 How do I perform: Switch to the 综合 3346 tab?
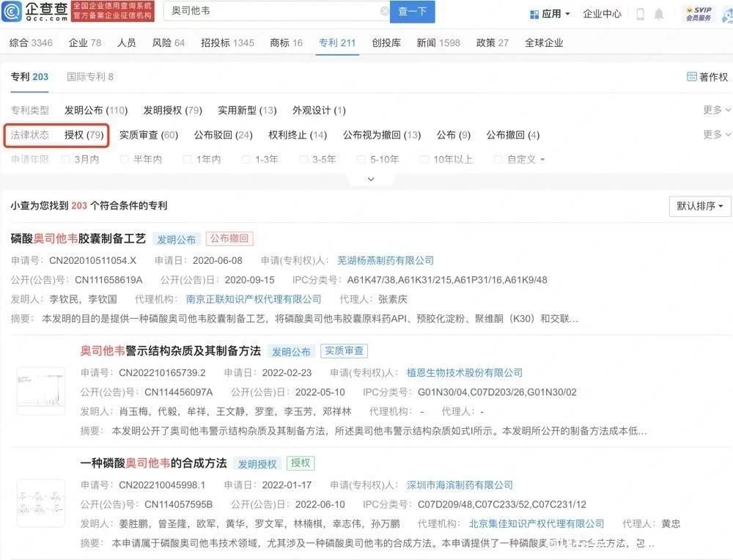pyautogui.click(x=31, y=43)
